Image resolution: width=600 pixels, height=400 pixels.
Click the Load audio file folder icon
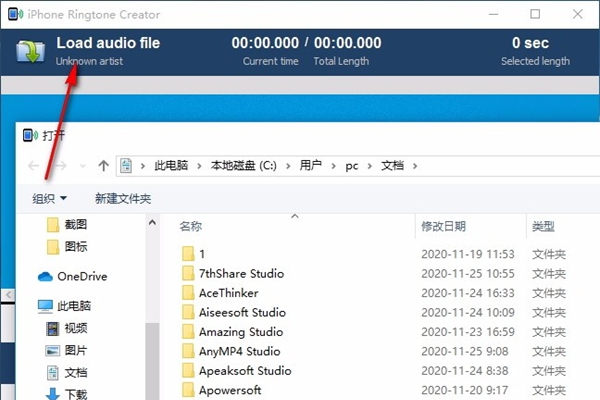point(31,51)
